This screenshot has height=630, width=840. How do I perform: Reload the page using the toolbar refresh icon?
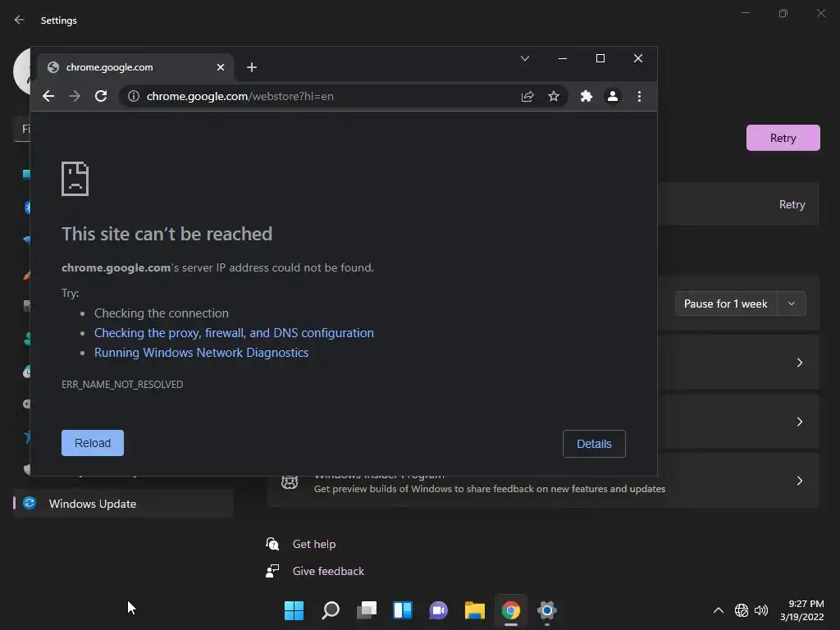101,96
